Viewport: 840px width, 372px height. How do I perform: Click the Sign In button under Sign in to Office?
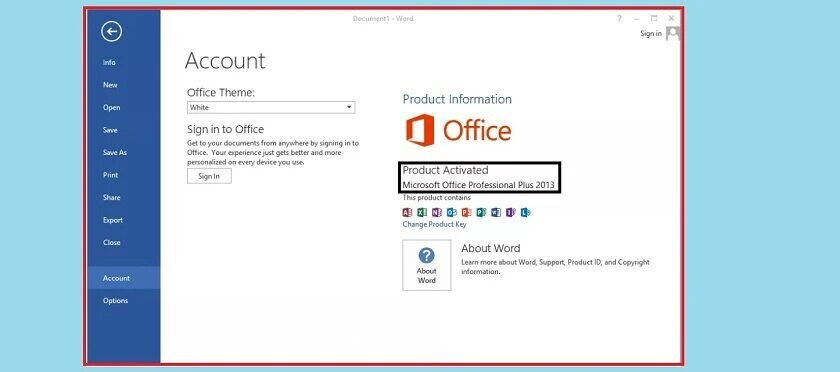pos(209,176)
